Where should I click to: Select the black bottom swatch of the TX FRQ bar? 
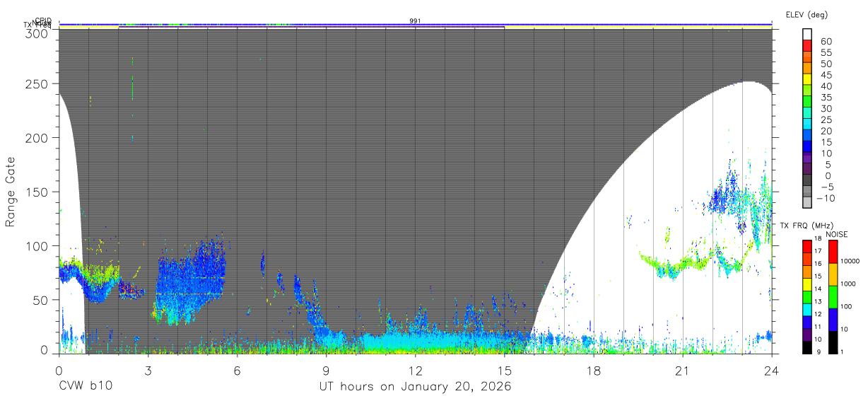(x=807, y=348)
